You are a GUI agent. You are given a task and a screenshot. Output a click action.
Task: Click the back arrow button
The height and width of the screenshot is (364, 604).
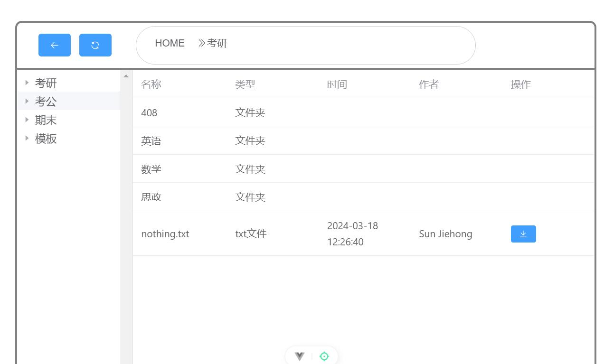coord(55,45)
